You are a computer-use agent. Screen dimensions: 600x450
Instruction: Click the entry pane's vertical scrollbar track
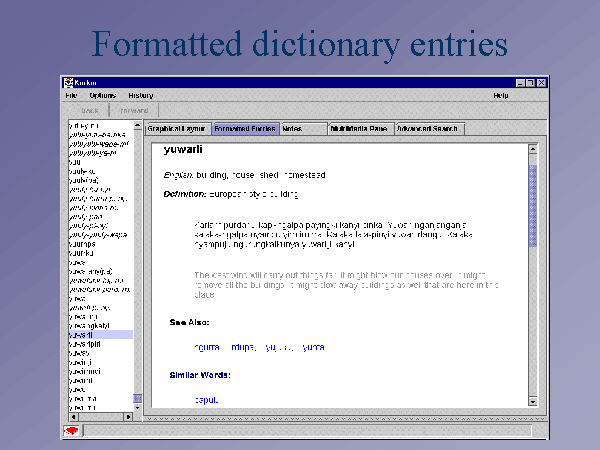(533, 300)
